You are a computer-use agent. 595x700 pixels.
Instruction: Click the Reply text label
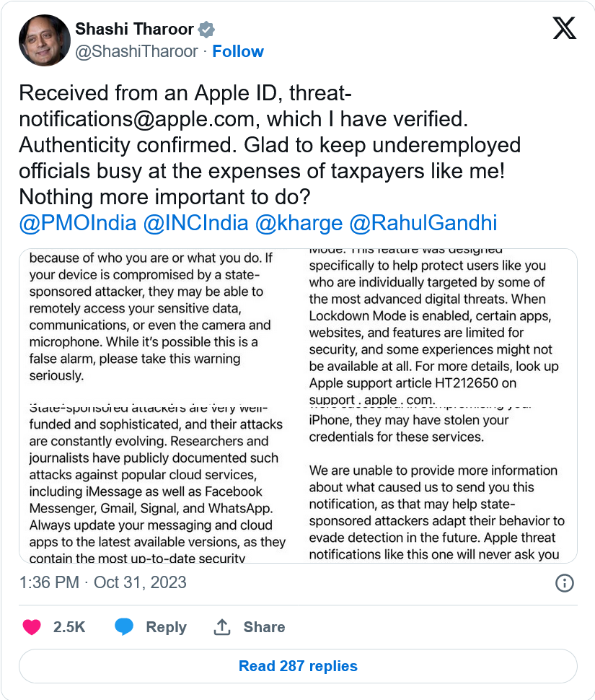pos(166,627)
